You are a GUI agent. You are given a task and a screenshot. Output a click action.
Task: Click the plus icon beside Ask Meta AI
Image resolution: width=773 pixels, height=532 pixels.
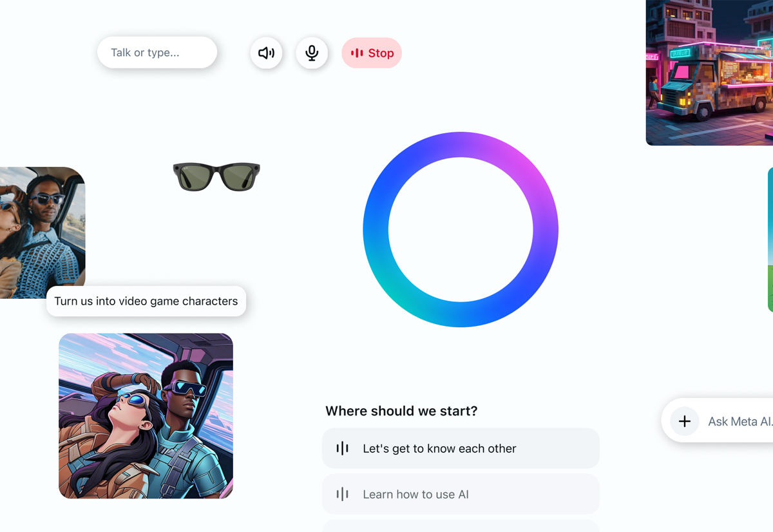coord(685,421)
